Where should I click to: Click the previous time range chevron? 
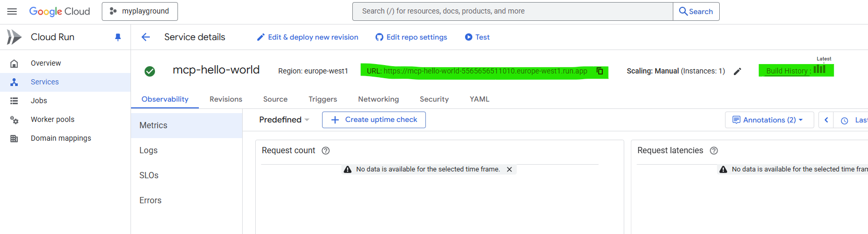pos(826,120)
